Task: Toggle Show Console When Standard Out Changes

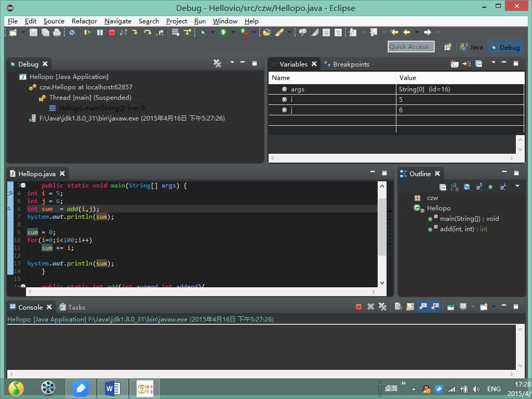Action: [x=423, y=307]
